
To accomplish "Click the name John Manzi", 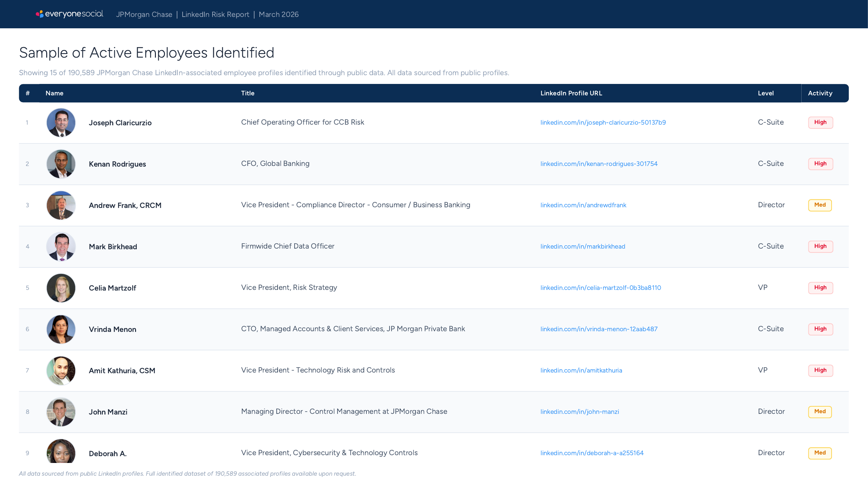I will tap(108, 412).
